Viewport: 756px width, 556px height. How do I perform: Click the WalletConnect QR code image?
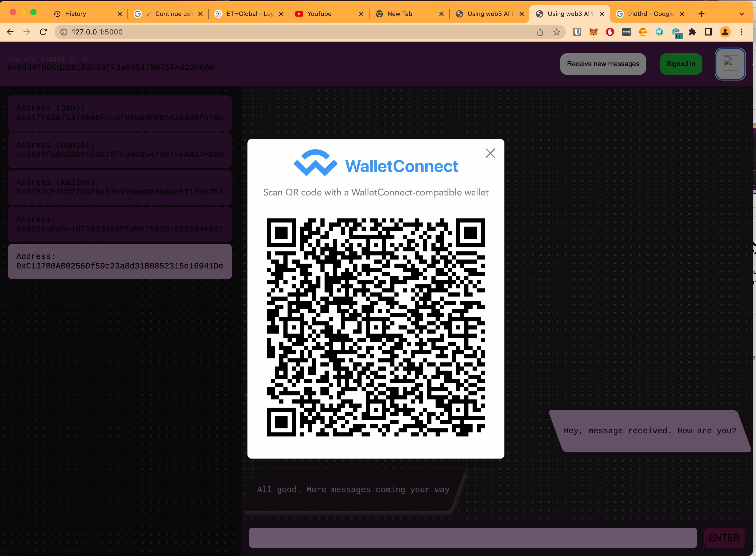pyautogui.click(x=376, y=327)
